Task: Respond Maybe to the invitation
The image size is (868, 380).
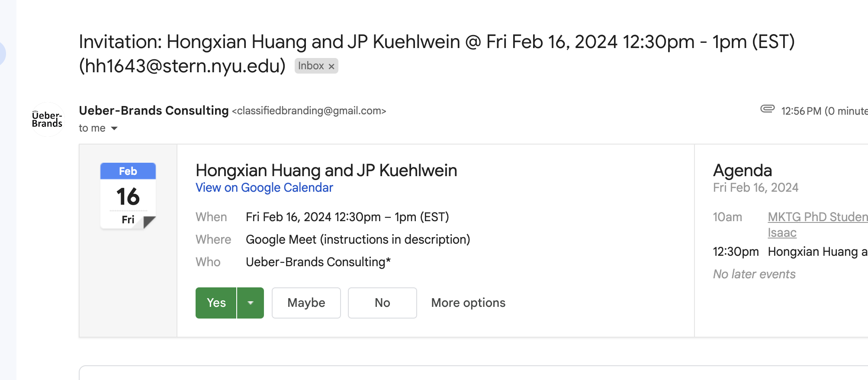Action: [x=306, y=303]
